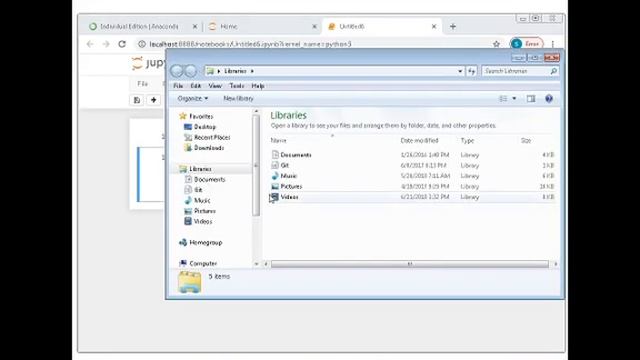
Task: Select the Videos library in file list
Action: (289, 197)
